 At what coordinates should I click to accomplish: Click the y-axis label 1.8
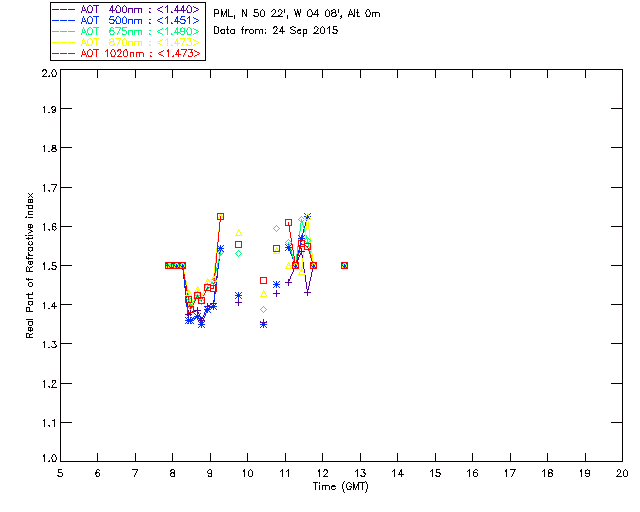pyautogui.click(x=49, y=148)
